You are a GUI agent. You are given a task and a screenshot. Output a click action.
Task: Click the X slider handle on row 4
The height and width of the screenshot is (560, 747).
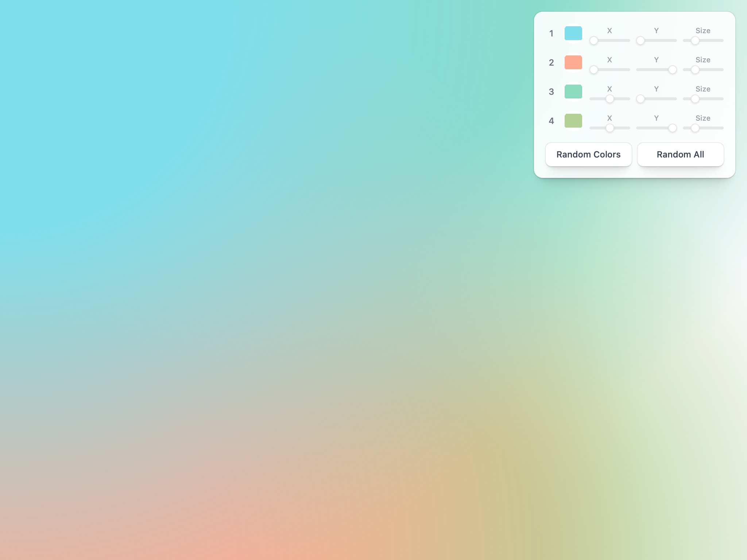[x=609, y=128]
